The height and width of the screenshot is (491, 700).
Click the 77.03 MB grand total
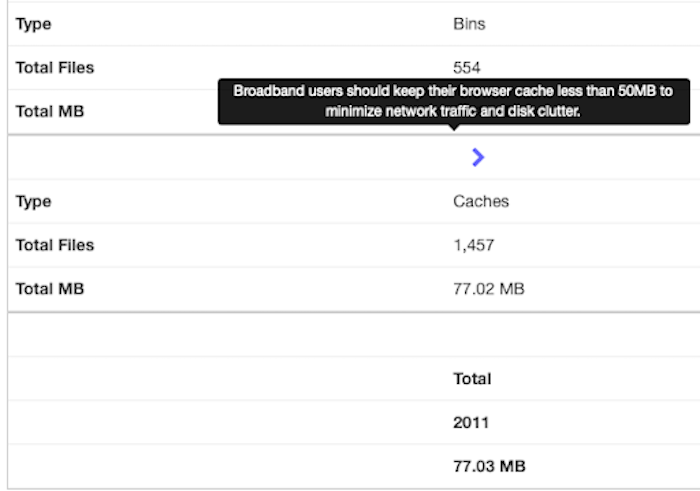pos(489,466)
